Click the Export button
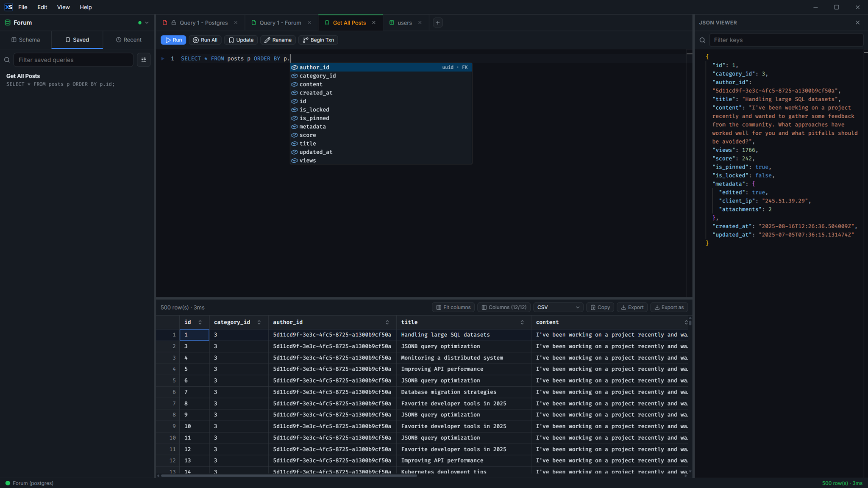Viewport: 868px width, 488px height. point(632,308)
